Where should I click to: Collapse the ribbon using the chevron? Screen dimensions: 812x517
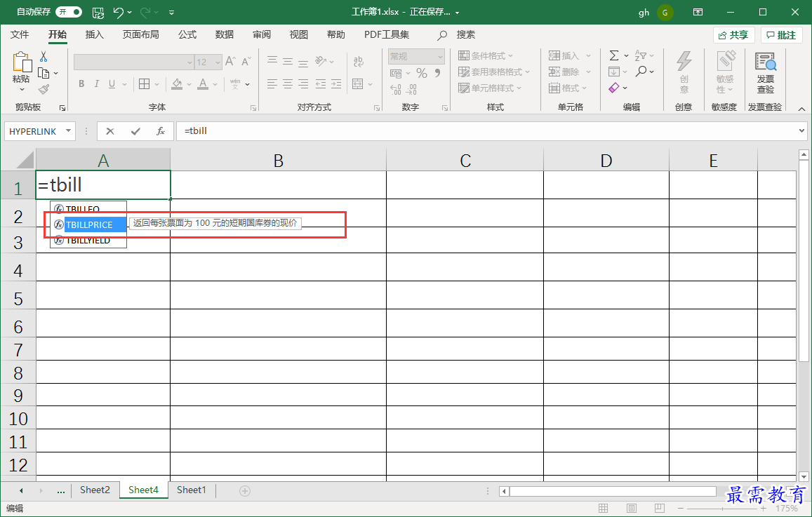click(x=801, y=108)
